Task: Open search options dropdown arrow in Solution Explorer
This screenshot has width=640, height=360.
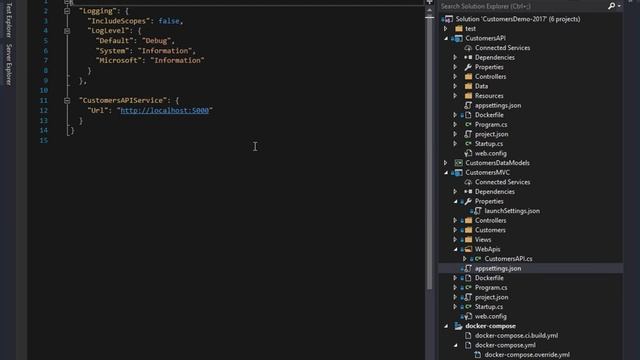Action: point(619,6)
